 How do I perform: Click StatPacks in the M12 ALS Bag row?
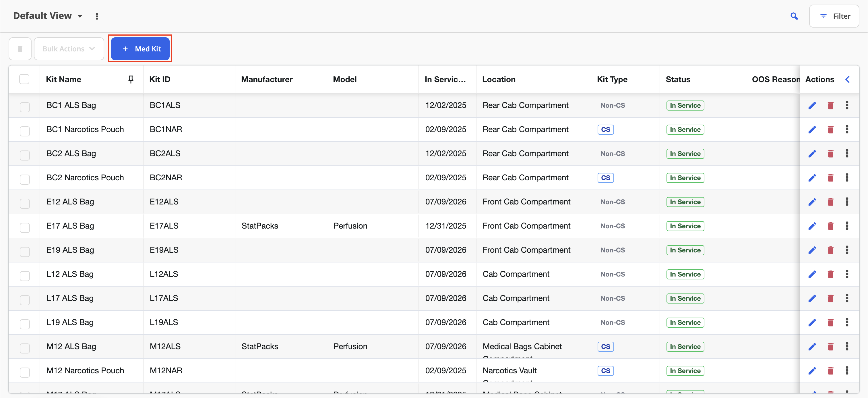(260, 346)
